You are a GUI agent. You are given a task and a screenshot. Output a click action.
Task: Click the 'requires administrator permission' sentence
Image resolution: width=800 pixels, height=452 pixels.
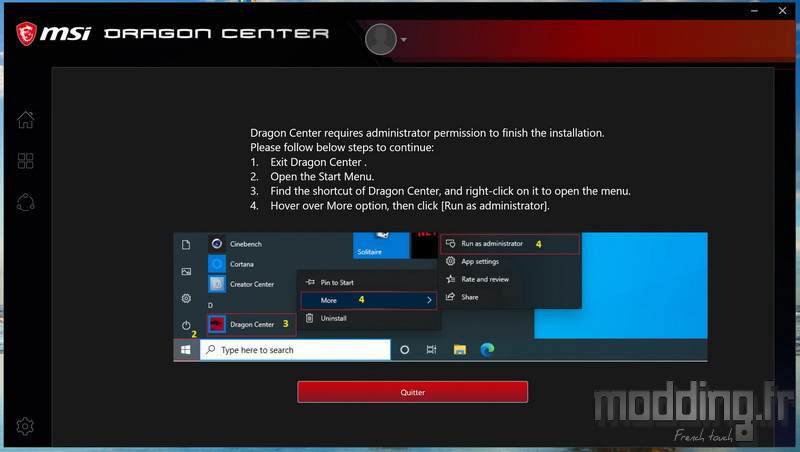coord(427,133)
